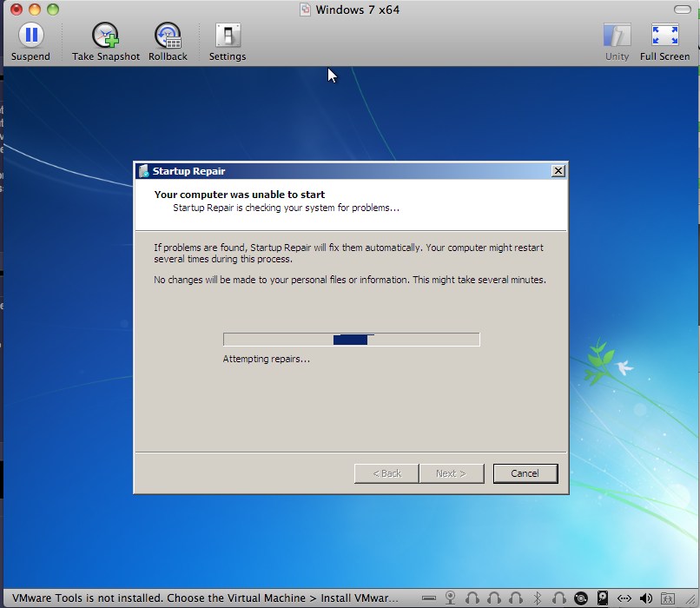Click the headphones icon right of Bluetooth icon
700x608 pixels.
point(559,598)
